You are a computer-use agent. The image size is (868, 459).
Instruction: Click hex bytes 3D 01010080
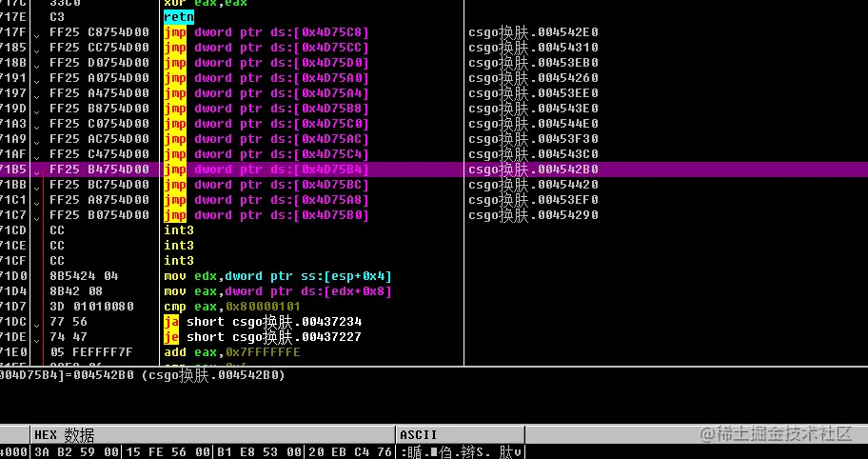point(91,307)
